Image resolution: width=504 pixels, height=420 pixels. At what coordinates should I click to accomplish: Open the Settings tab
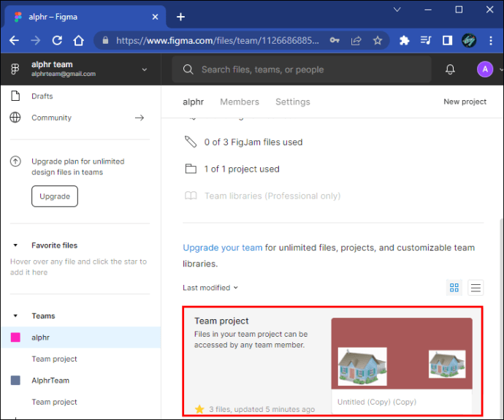click(292, 102)
